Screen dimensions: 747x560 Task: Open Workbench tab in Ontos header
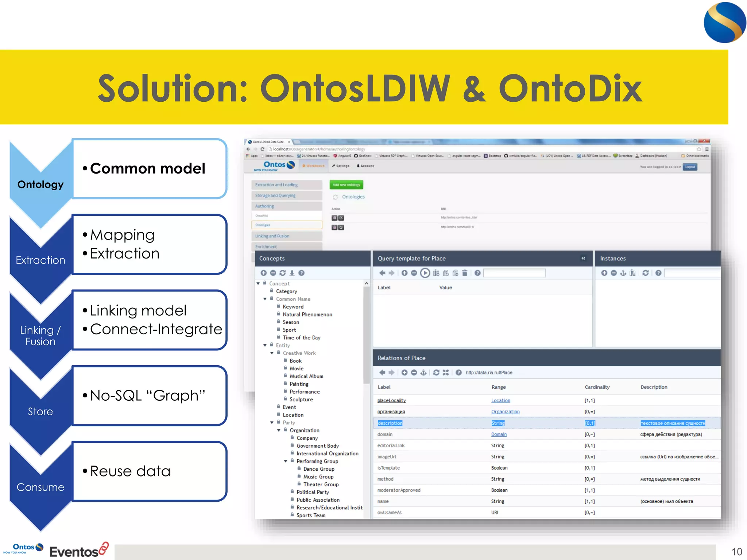(x=313, y=166)
